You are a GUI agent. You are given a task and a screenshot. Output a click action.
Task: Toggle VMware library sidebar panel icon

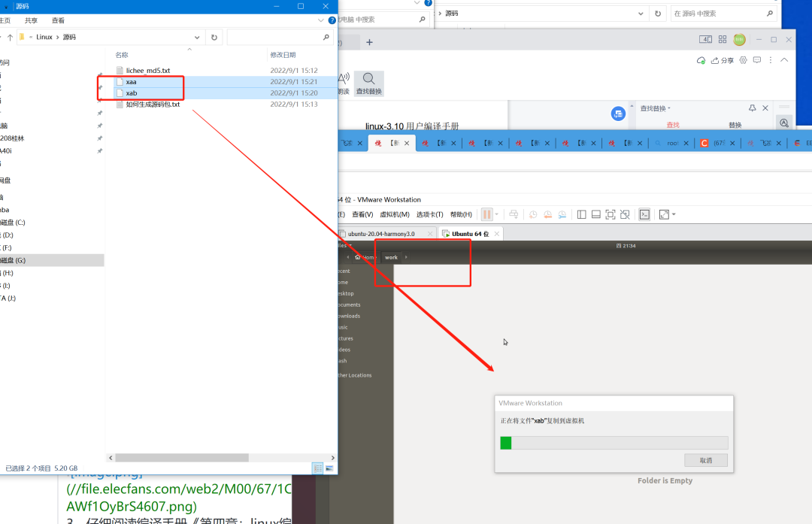581,214
